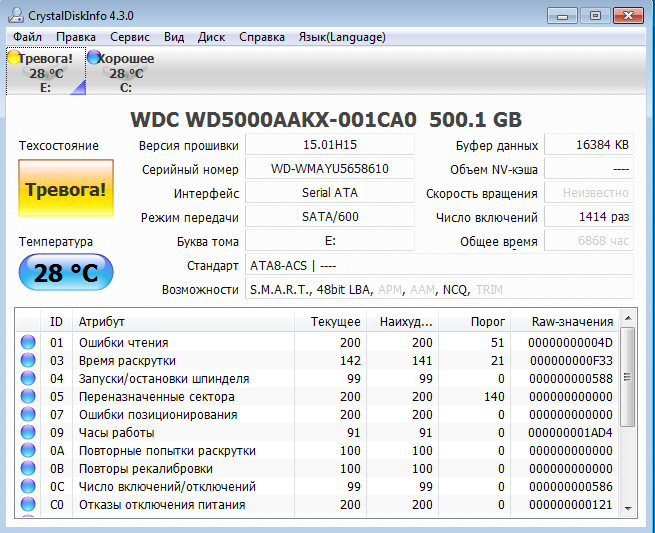Click the power-on count field 1414 раз
This screenshot has width=655, height=533.
[x=589, y=216]
